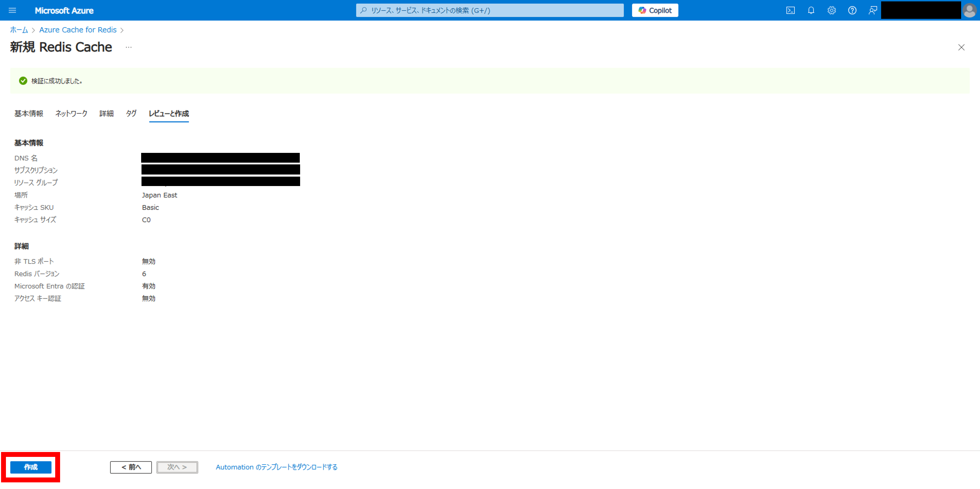Click the キャッシュ サイズ label
The image size is (980, 489).
[35, 220]
